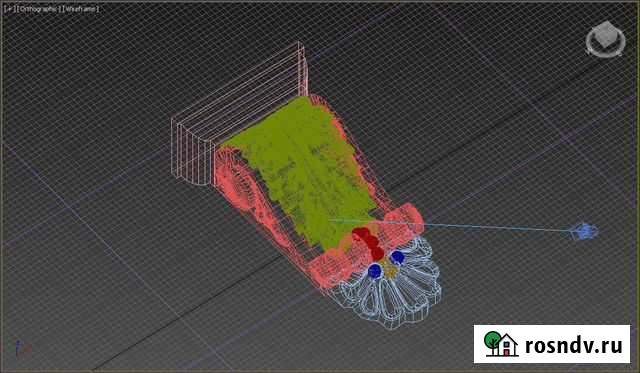
Task: Open the Orthographic point-of-view viewport menu
Action: pos(38,9)
